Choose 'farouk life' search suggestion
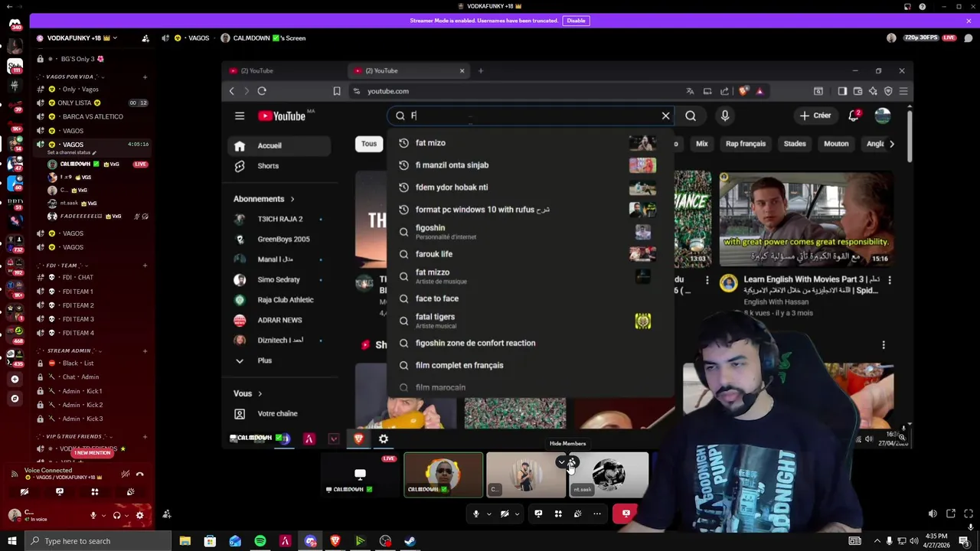The image size is (980, 551). click(530, 254)
